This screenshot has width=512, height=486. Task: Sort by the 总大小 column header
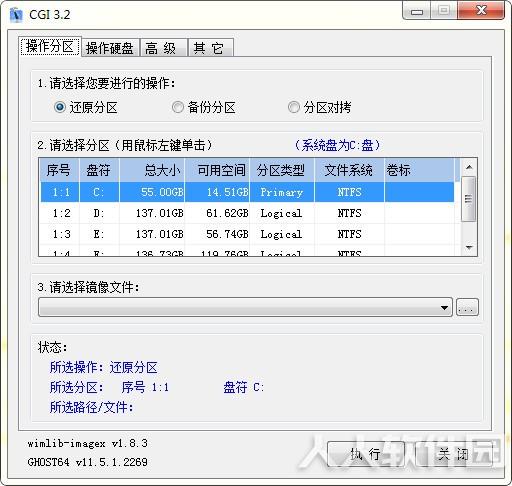click(152, 170)
